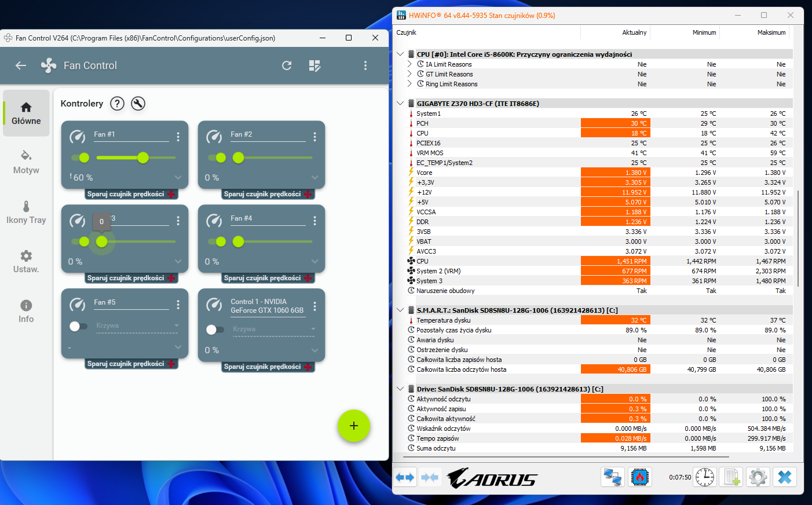The height and width of the screenshot is (505, 812).
Task: Click the refresh icon in Fan Control header
Action: [x=287, y=65]
